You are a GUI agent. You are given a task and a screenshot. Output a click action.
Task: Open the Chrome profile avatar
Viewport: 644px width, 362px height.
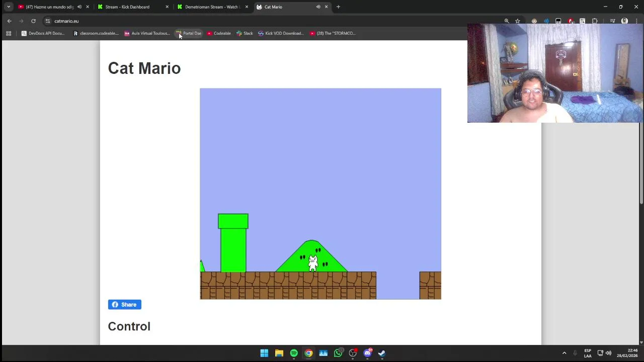624,21
